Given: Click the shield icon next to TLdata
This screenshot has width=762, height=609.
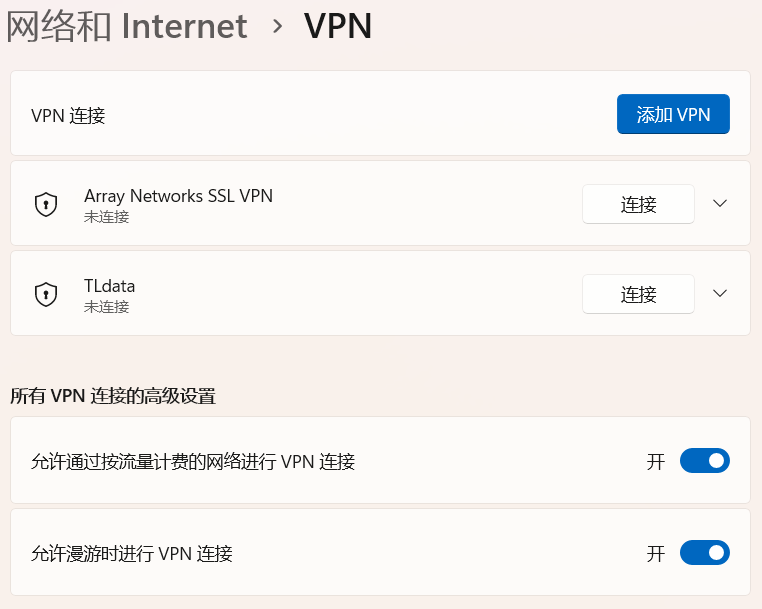Looking at the screenshot, I should coord(45,295).
